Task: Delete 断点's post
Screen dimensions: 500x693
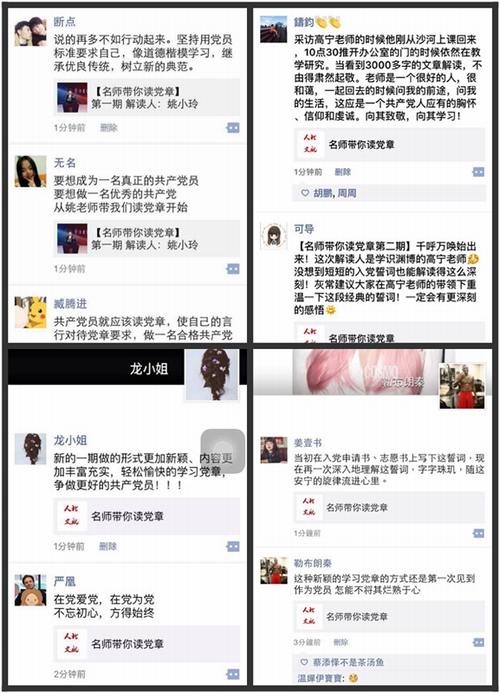Action: (x=109, y=128)
